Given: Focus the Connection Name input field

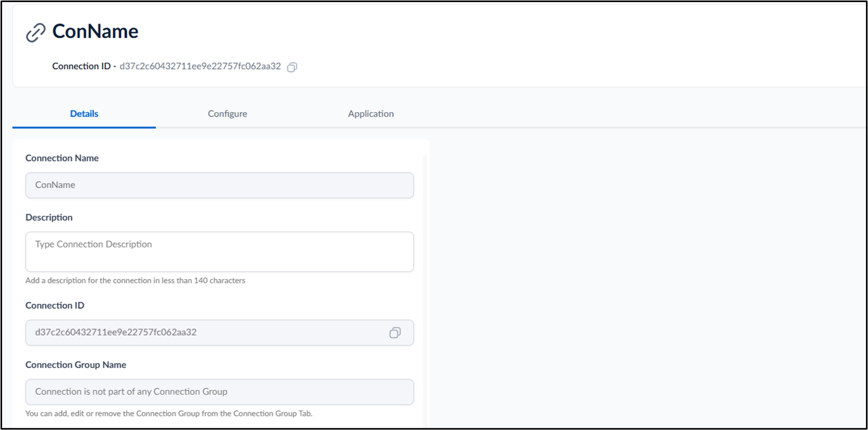Looking at the screenshot, I should coord(220,185).
